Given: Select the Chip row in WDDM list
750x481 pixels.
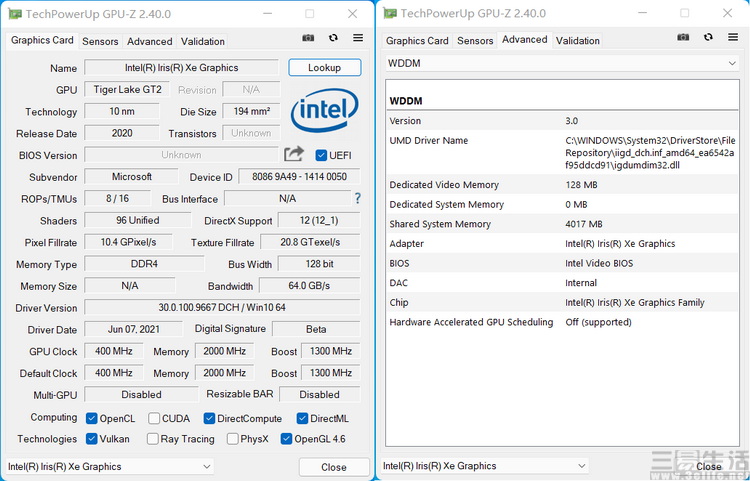Looking at the screenshot, I should tap(562, 302).
